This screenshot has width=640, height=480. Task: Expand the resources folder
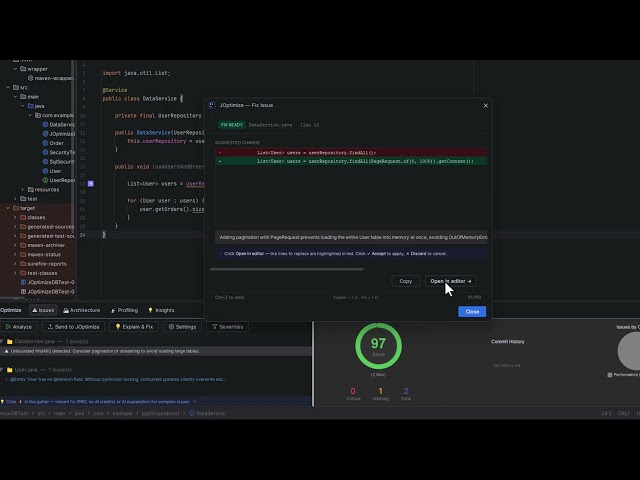pyautogui.click(x=23, y=189)
